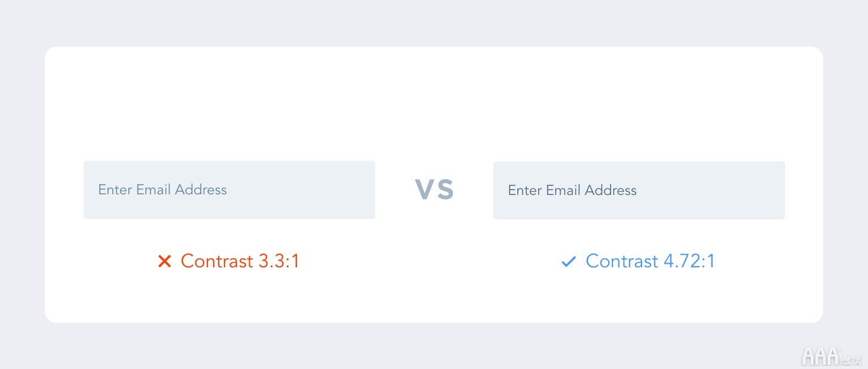Click the letter S in VS
Image resolution: width=868 pixels, height=369 pixels.
point(446,190)
